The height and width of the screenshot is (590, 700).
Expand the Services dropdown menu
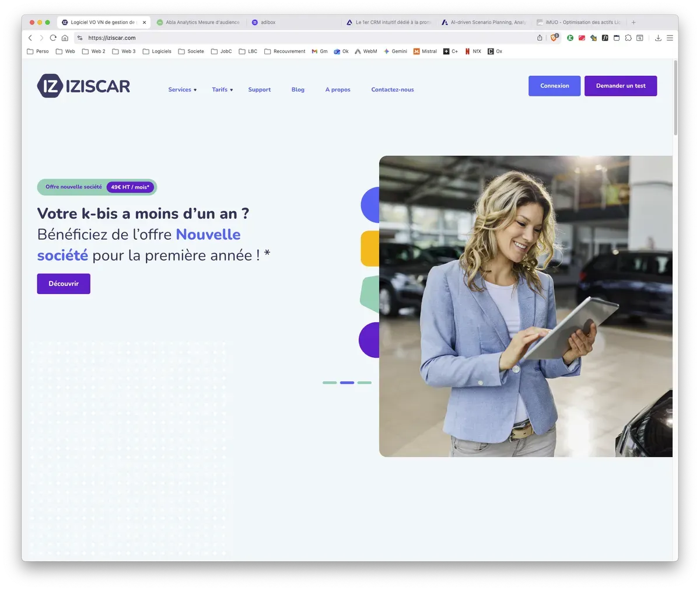(x=183, y=90)
